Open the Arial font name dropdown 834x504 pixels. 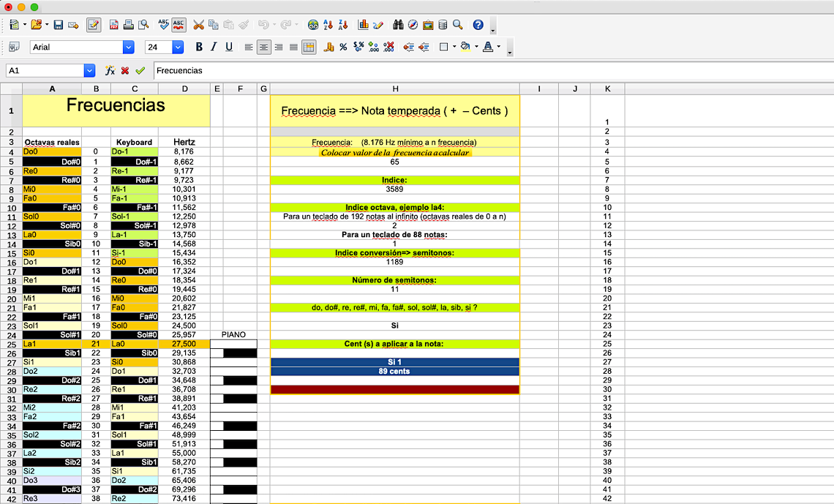pyautogui.click(x=129, y=47)
